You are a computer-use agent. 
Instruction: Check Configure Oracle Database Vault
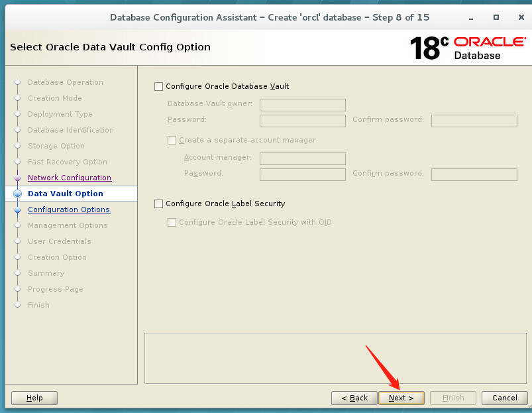tap(158, 87)
